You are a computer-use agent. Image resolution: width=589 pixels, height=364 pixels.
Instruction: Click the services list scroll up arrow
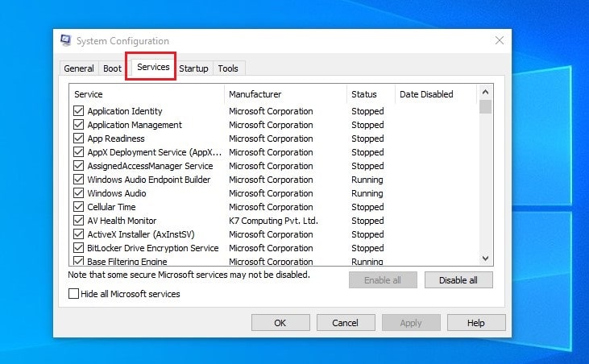(x=485, y=92)
